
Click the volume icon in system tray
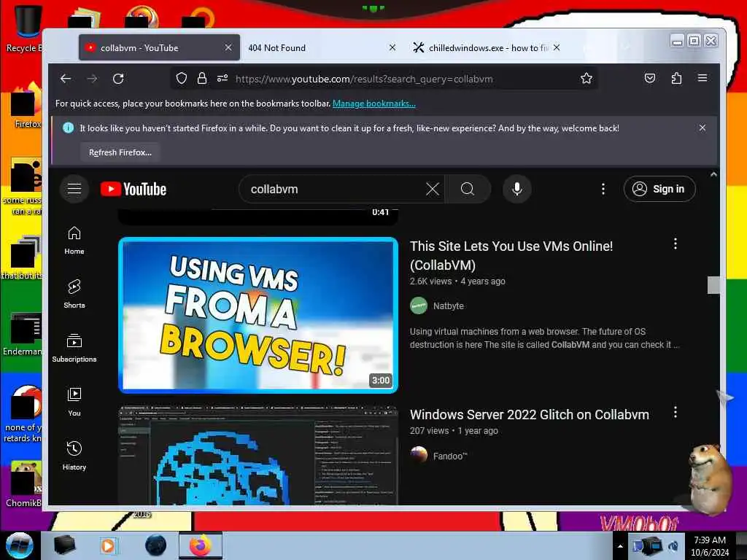(x=673, y=546)
